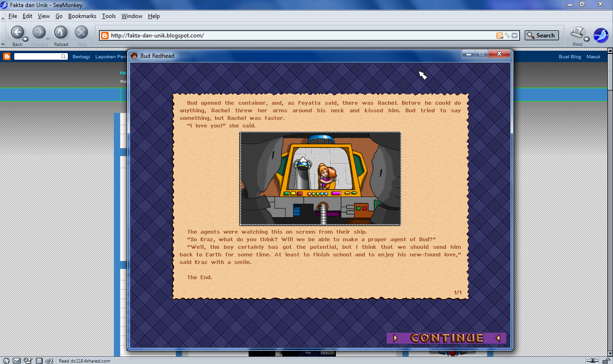Screen dimensions: 613x364
Task: Minimize the Bud Redhead window
Action: [469, 55]
